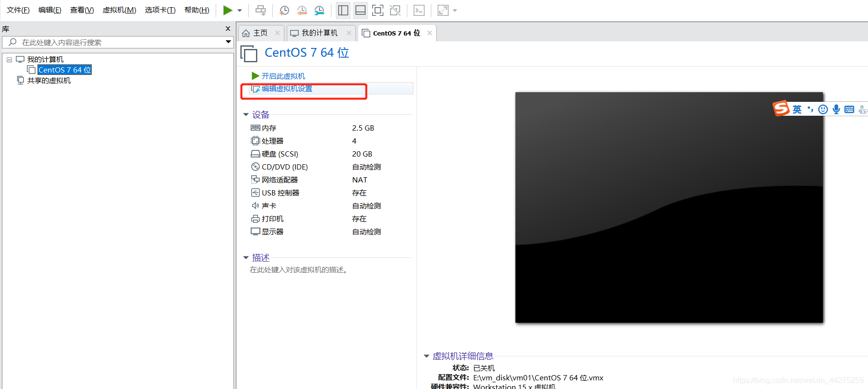Open the 编辑(E) menu
Image resolution: width=868 pixels, height=389 pixels.
49,10
